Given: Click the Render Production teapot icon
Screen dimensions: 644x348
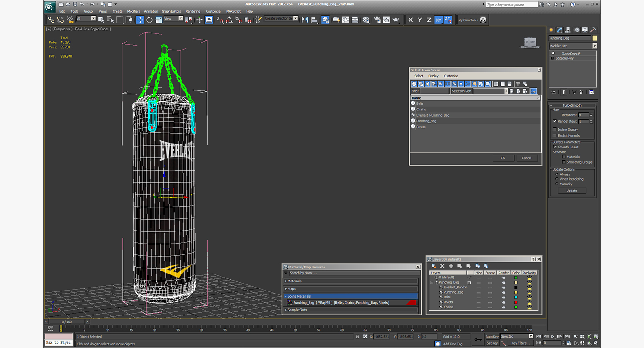Looking at the screenshot, I should click(396, 20).
